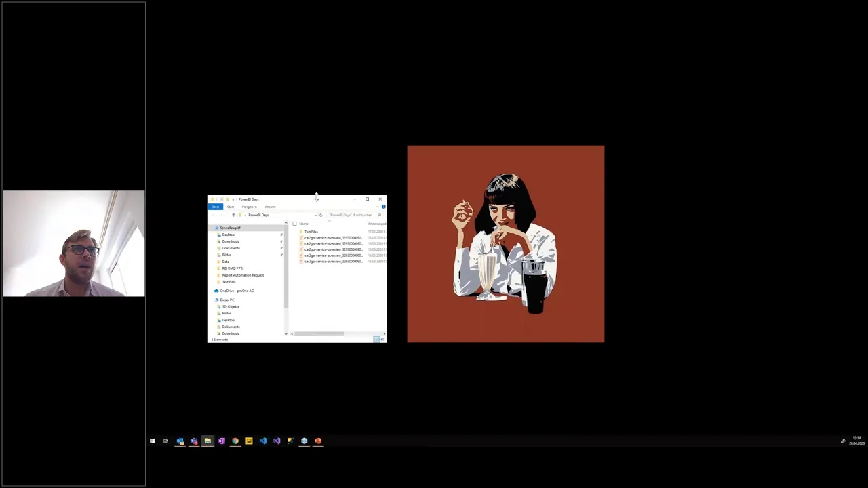Click the horizontal scrollbar thumb in file list
Image resolution: width=868 pixels, height=488 pixels.
pyautogui.click(x=319, y=333)
